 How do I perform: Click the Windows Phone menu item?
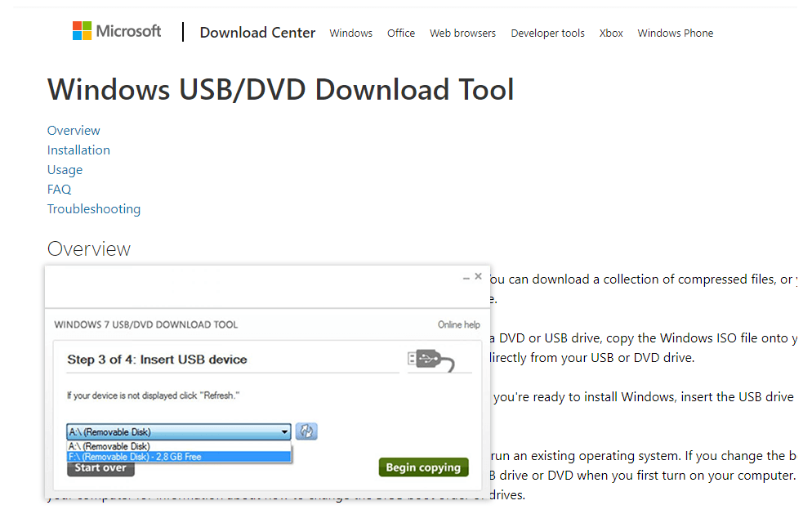[675, 34]
